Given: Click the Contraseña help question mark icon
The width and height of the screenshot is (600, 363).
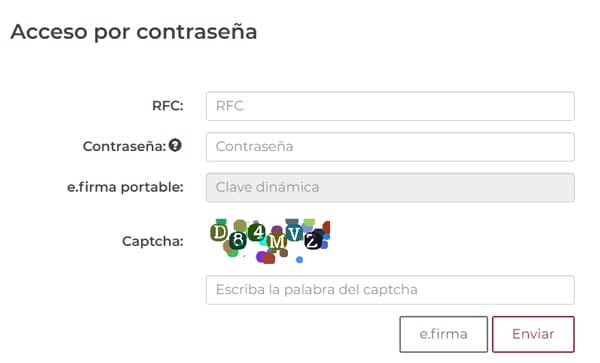Looking at the screenshot, I should click(175, 145).
